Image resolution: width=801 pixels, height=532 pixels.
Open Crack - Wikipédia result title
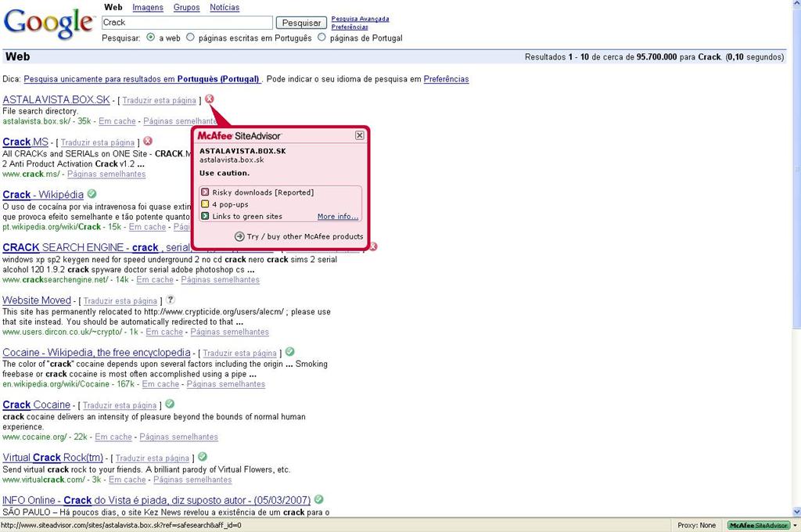pos(43,195)
